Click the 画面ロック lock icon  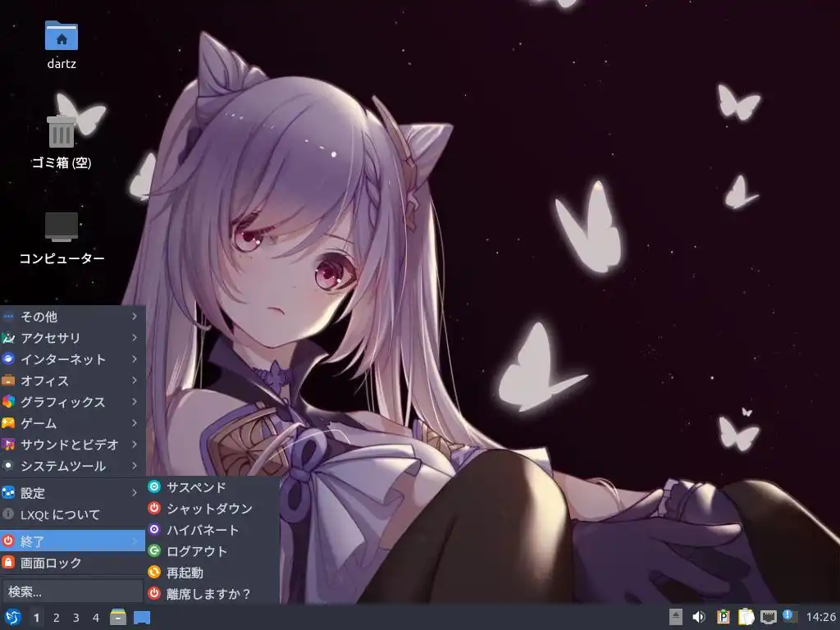(8, 563)
